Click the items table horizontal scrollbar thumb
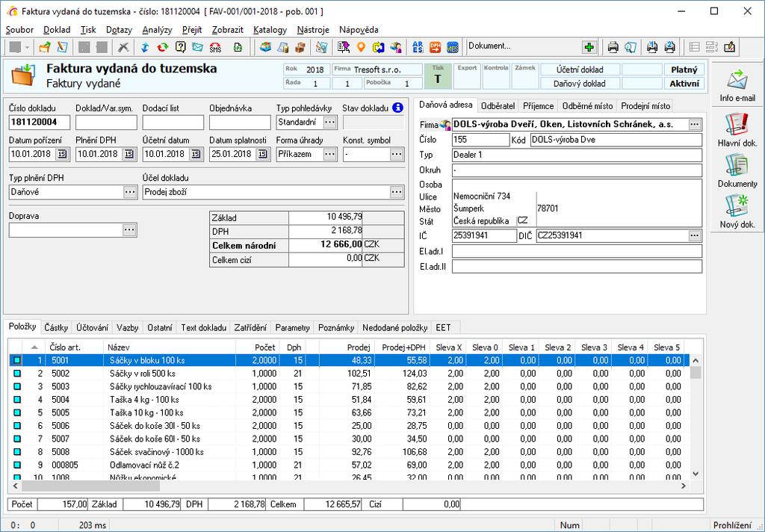Screen dimensions: 765x532 [90, 486]
